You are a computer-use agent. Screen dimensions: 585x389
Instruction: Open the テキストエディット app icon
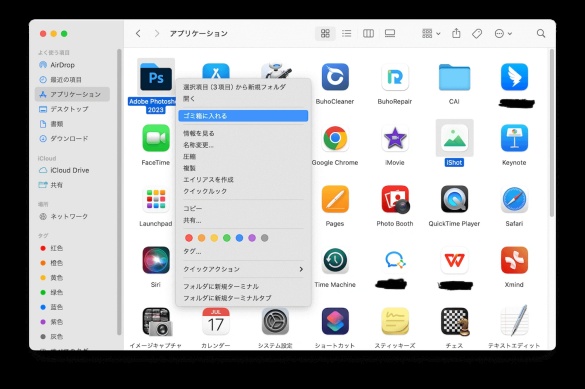tap(514, 320)
